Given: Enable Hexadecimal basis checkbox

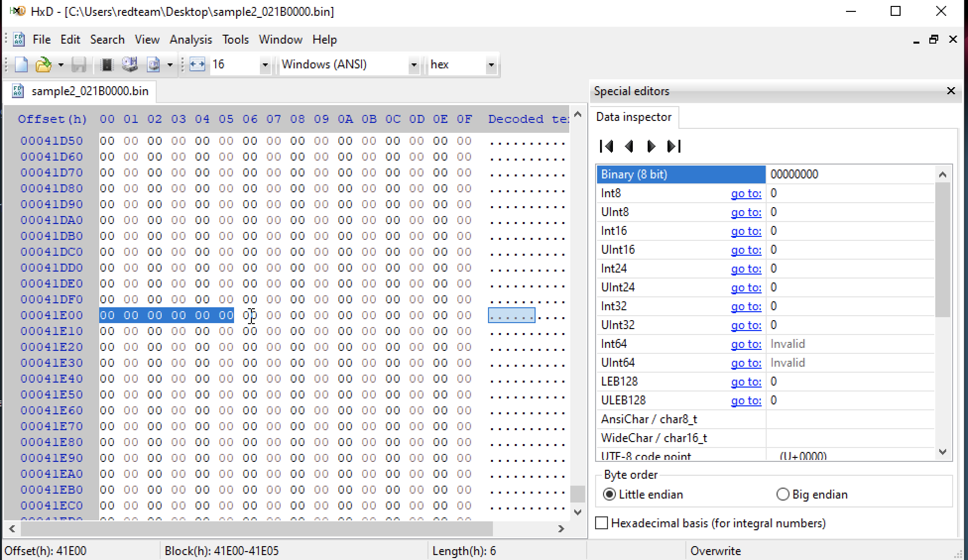Looking at the screenshot, I should click(602, 523).
